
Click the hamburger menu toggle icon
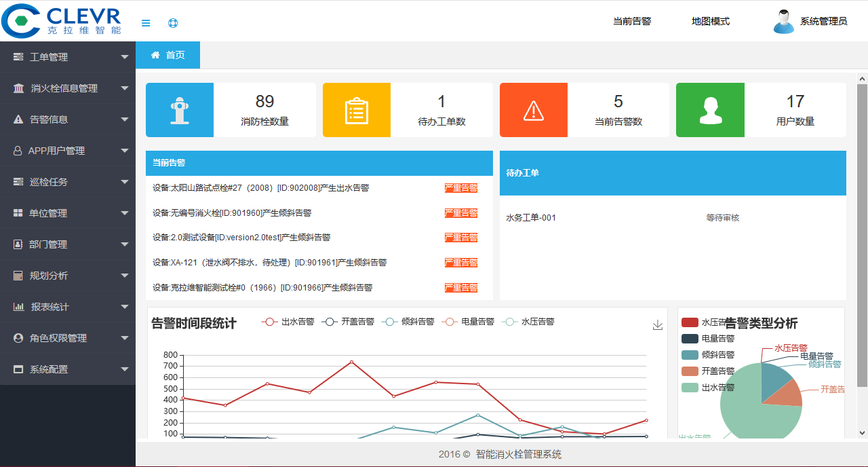click(146, 23)
